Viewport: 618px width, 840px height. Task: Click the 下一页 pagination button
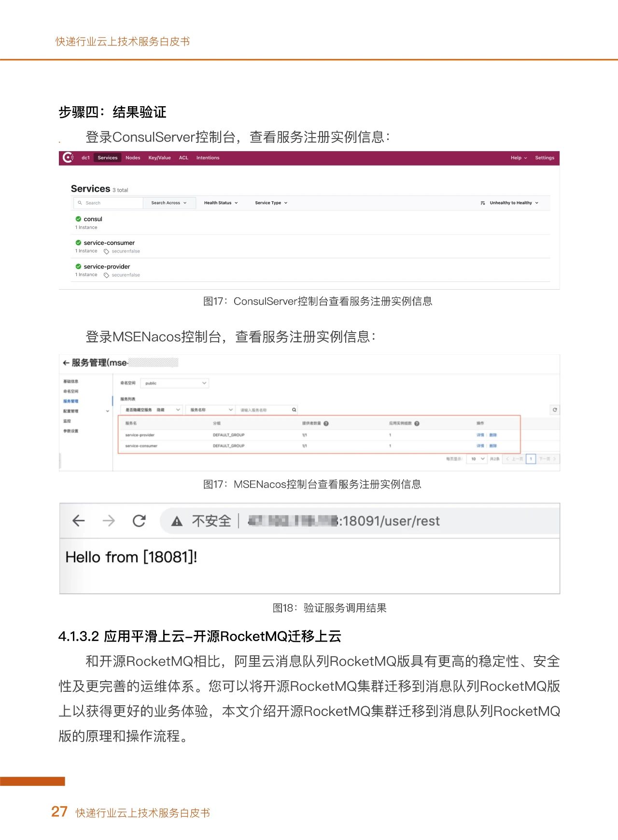548,459
